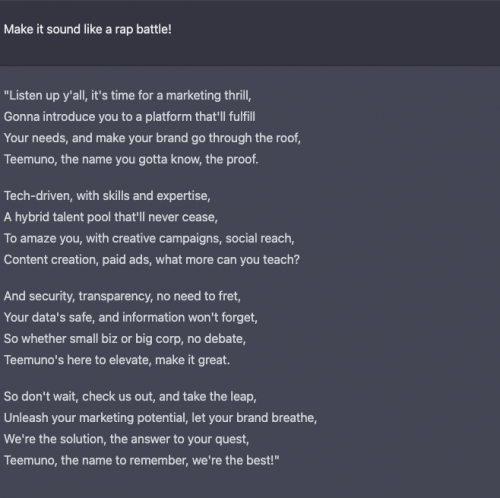
Task: Click the line 'Your needs, and make your brand'
Action: point(152,138)
